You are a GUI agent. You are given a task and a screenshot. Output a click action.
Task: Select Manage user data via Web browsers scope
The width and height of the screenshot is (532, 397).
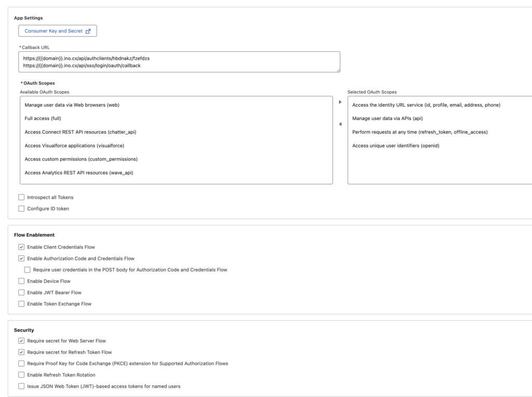coord(72,105)
